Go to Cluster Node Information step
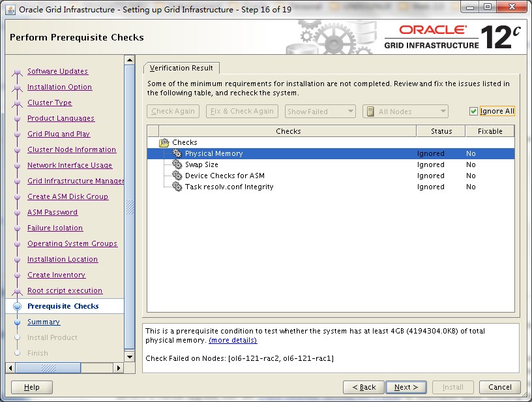 [72, 149]
